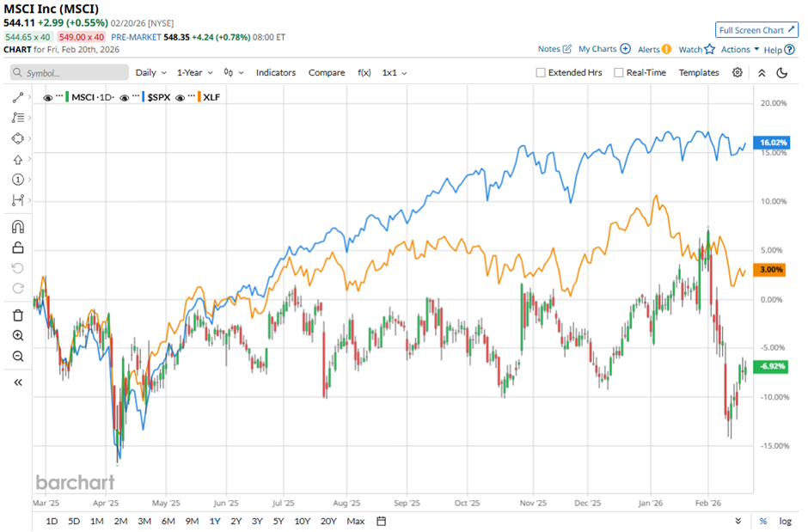This screenshot has height=532, width=808.
Task: Open the Actions dropdown
Action: (740, 50)
